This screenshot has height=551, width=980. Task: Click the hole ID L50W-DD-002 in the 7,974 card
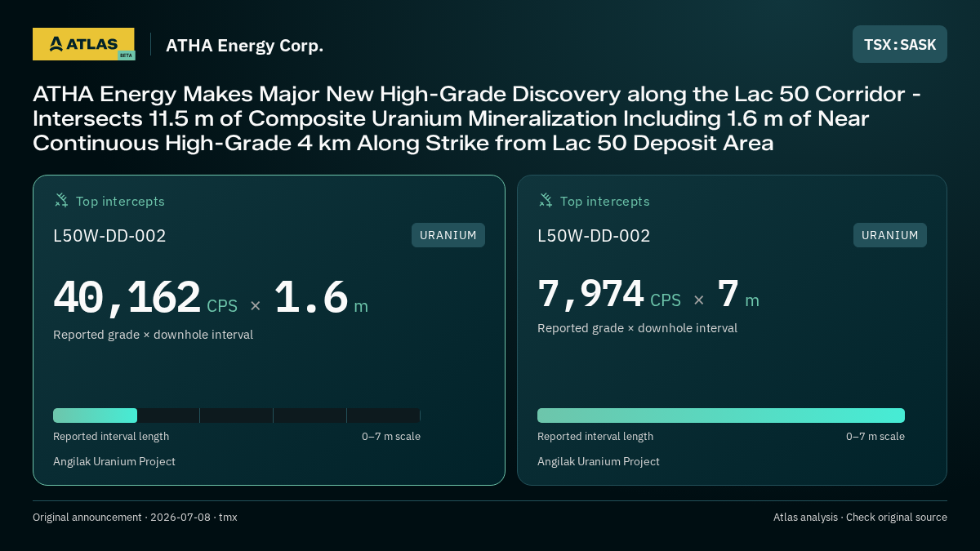coord(594,236)
